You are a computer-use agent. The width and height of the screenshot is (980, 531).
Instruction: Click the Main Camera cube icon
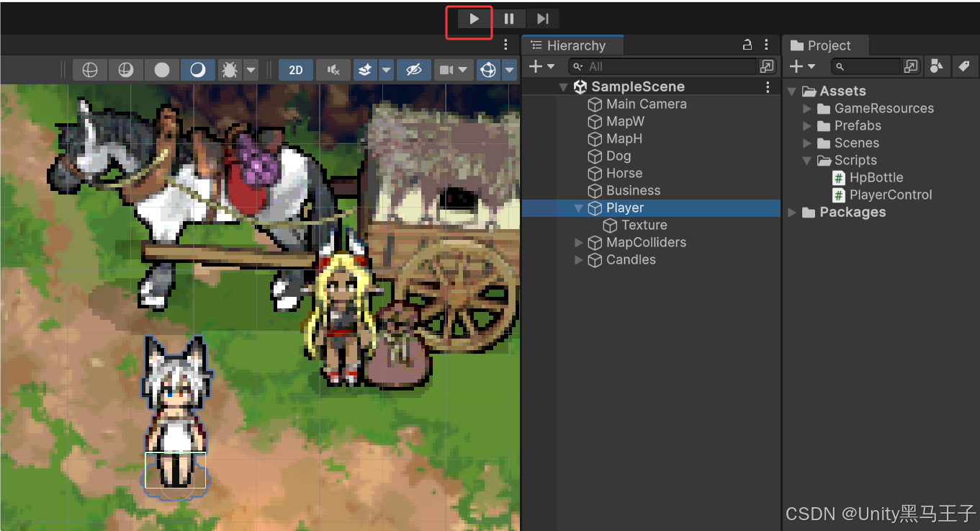[595, 104]
